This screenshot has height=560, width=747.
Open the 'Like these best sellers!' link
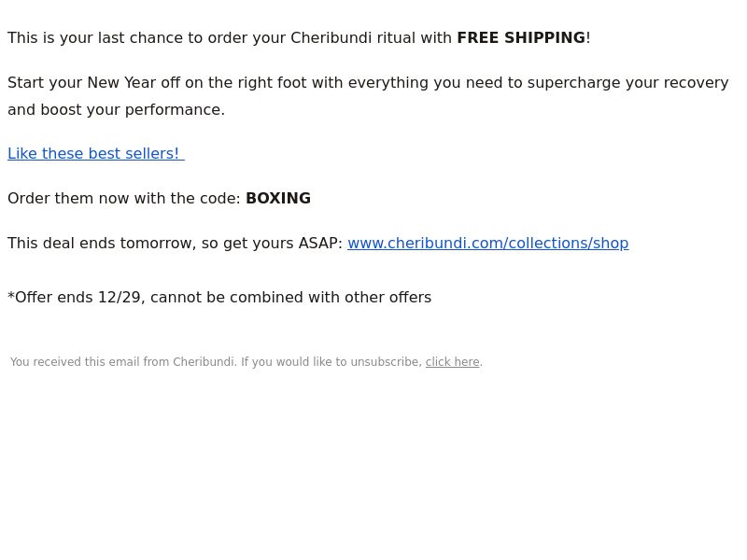[x=96, y=154]
